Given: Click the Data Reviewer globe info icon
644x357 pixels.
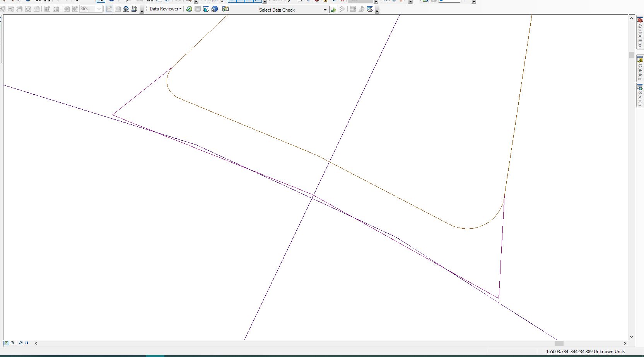Looking at the screenshot, I should [215, 9].
